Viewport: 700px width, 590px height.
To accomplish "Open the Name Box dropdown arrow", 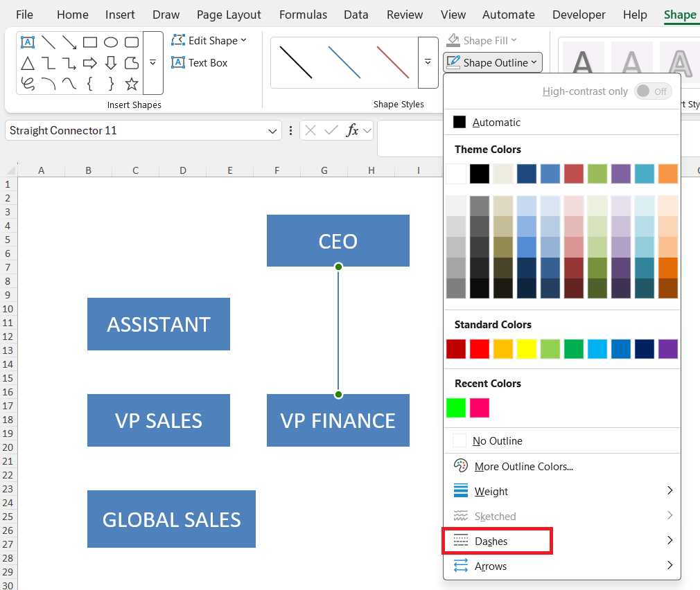I will coord(272,131).
